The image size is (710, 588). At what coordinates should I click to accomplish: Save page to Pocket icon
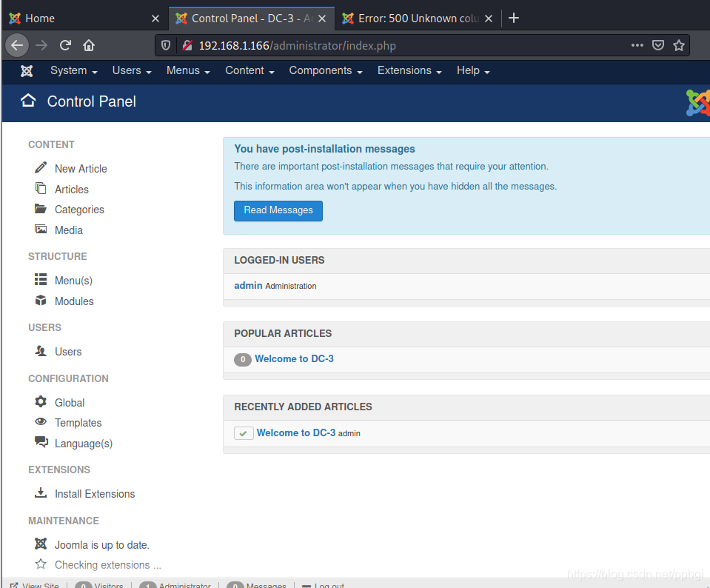pyautogui.click(x=658, y=45)
